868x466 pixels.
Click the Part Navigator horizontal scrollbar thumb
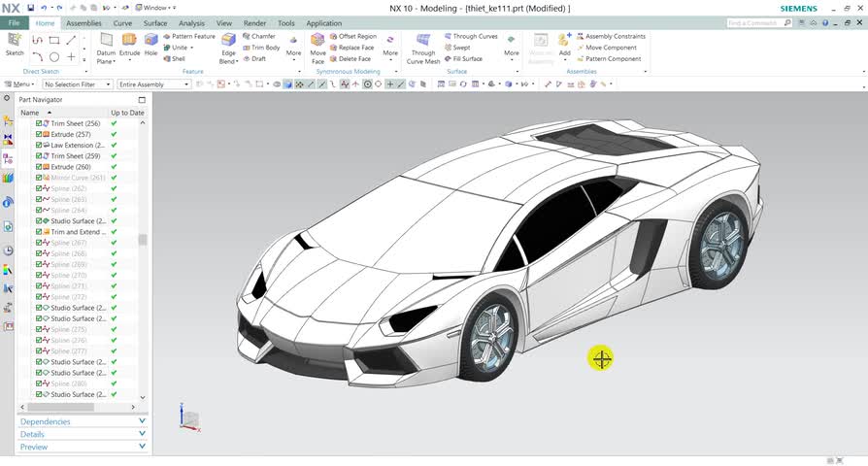coord(61,407)
